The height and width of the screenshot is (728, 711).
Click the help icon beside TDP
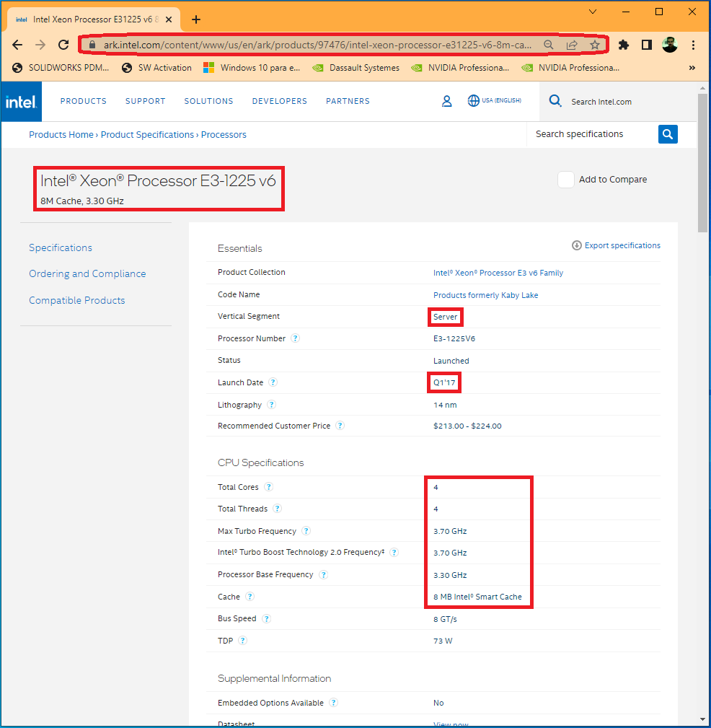click(242, 640)
